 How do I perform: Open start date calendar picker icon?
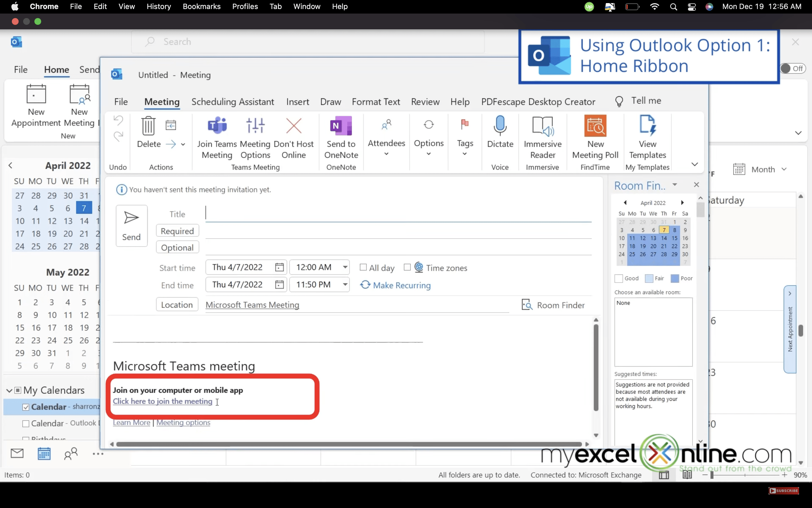click(x=279, y=267)
